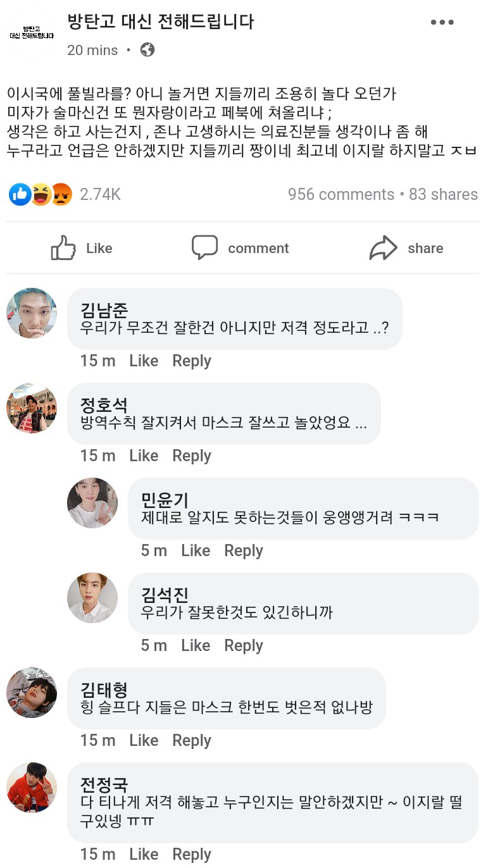
Task: Reply to 정호석's comment
Action: point(192,456)
